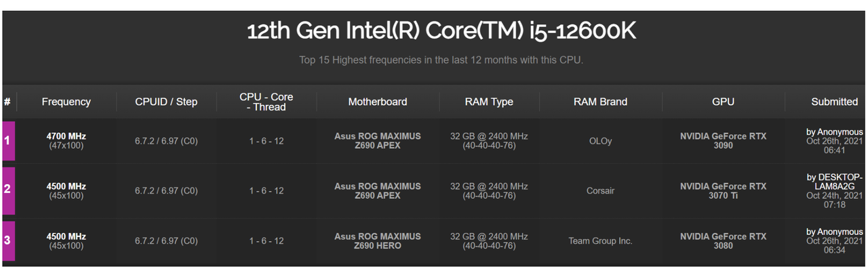Click NVIDIA GeForce RTX 3070 Ti

click(723, 191)
